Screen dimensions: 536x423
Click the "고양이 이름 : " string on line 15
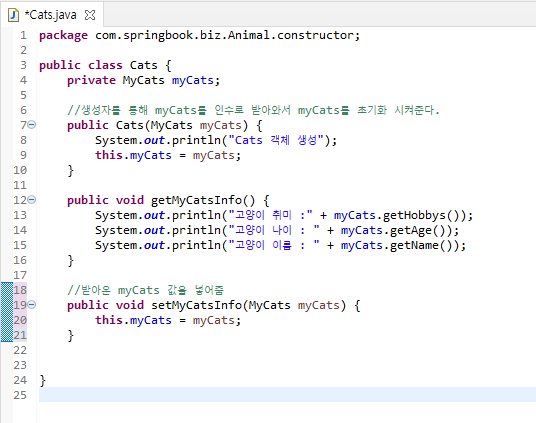pos(274,246)
